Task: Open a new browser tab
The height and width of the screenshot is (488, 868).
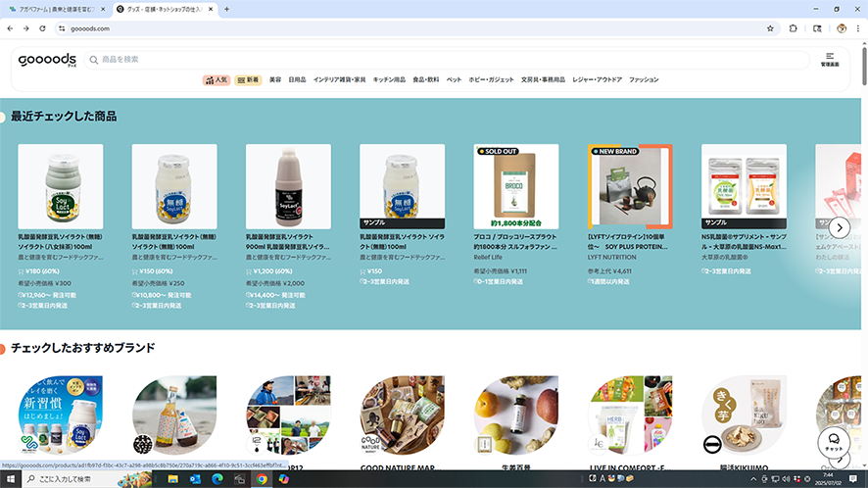Action: point(226,10)
